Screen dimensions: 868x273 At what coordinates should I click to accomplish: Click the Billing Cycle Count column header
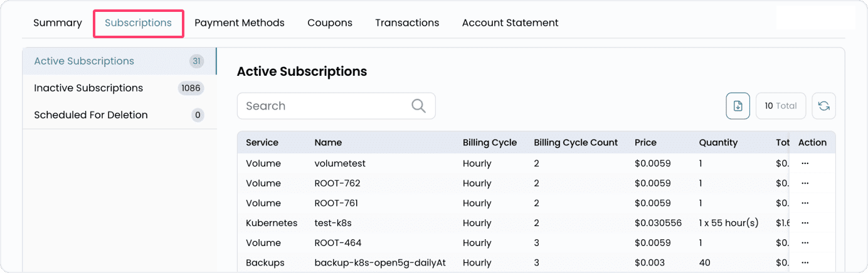coord(576,143)
